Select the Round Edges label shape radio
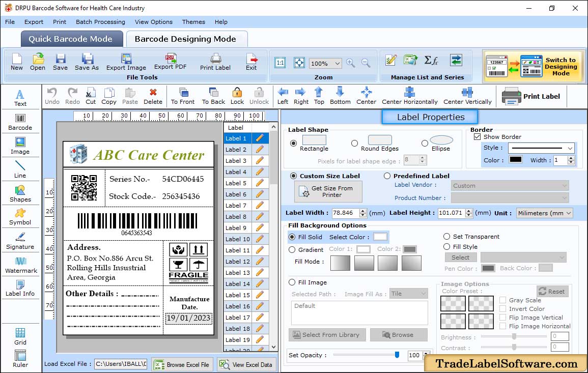 click(354, 143)
